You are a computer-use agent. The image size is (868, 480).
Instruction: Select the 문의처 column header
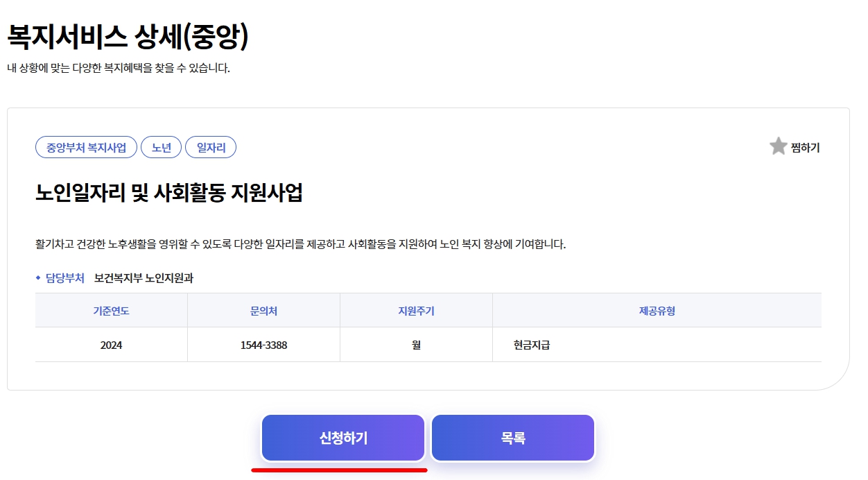click(263, 310)
